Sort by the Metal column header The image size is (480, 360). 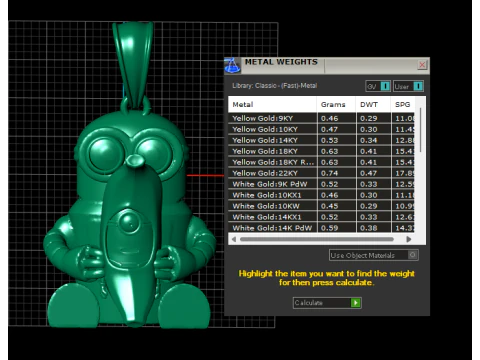point(273,105)
